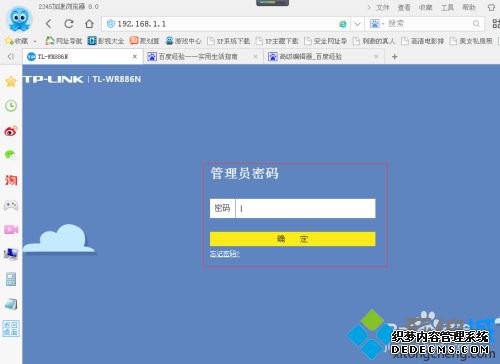500x364 pixels.
Task: Close the TL-WR886N tab
Action: [x=135, y=57]
